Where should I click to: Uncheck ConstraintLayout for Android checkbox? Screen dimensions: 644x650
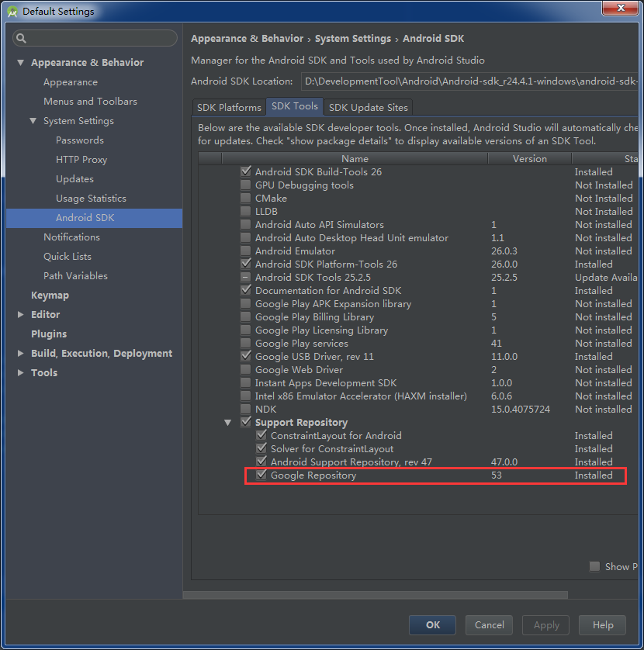[261, 435]
